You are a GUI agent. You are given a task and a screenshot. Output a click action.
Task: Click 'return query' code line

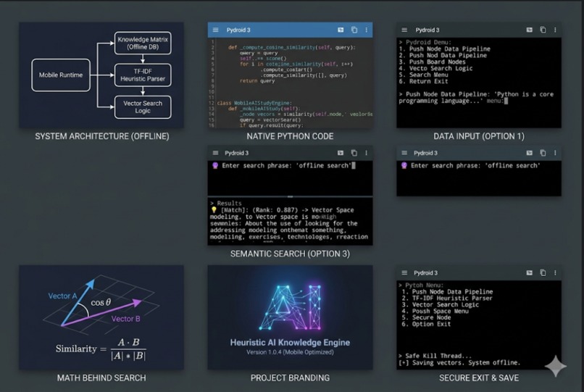(x=257, y=80)
